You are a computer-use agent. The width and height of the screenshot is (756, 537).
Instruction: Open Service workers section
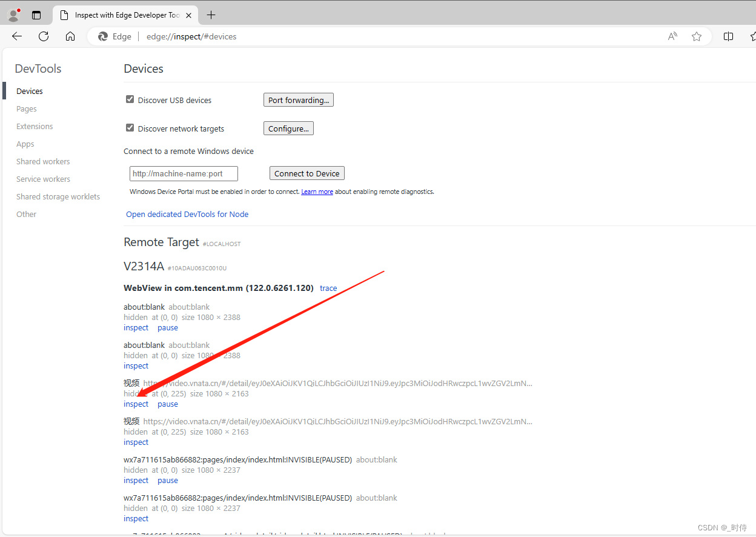coord(43,179)
